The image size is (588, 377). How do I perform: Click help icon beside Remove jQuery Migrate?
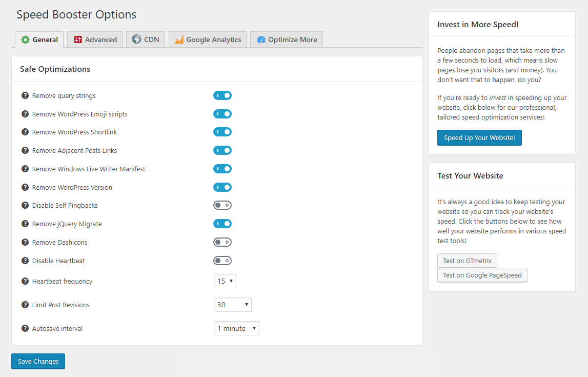click(25, 224)
